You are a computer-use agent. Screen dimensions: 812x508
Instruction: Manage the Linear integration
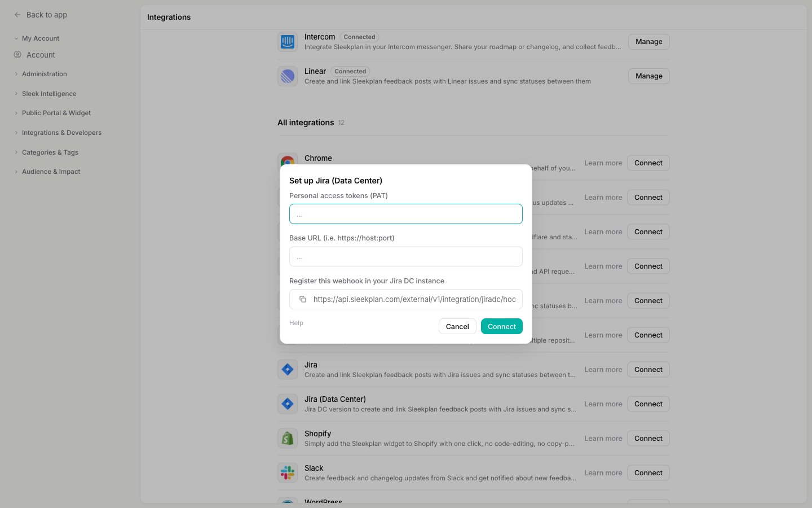coord(649,76)
